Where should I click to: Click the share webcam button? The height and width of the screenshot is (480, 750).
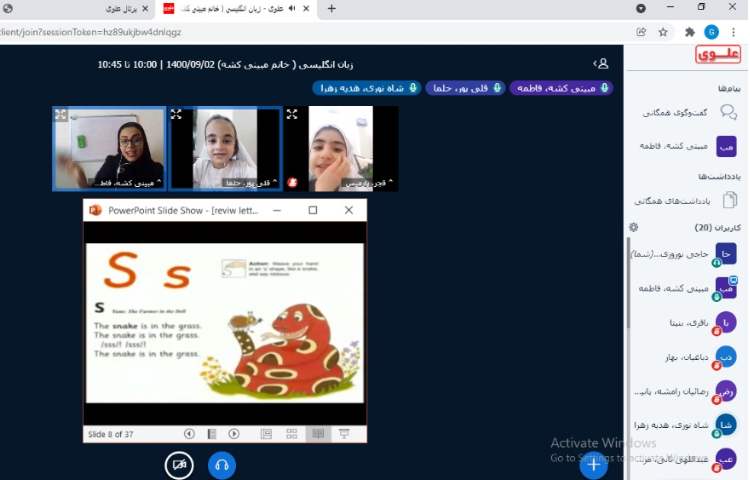point(179,464)
